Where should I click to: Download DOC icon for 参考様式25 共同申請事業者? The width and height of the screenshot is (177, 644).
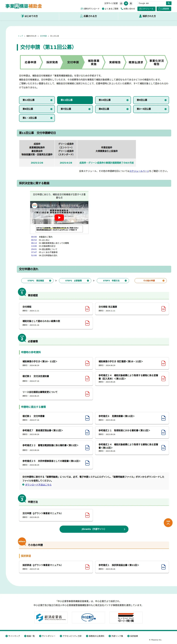pos(87,463)
